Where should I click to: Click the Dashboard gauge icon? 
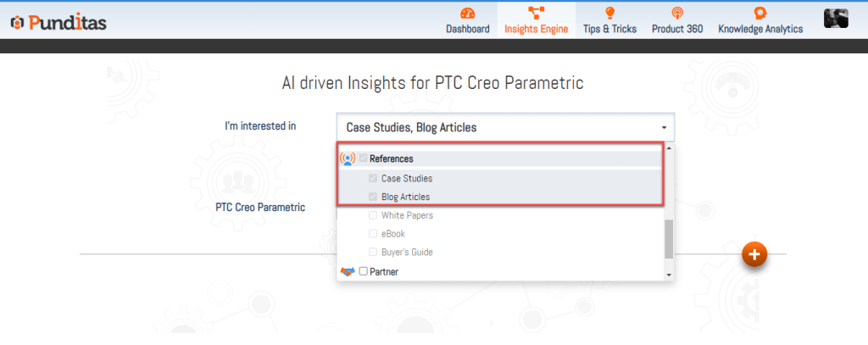[x=467, y=13]
